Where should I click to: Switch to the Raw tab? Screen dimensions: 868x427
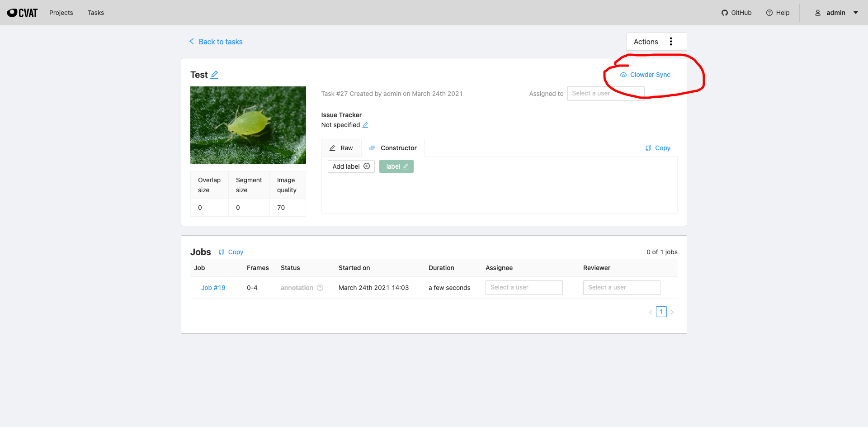pyautogui.click(x=340, y=148)
